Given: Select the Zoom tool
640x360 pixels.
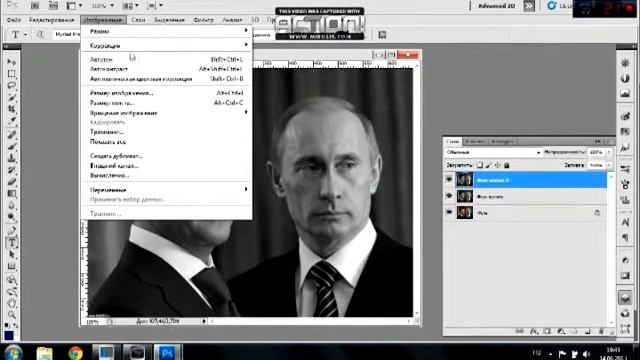Looking at the screenshot, I should click(x=11, y=315).
